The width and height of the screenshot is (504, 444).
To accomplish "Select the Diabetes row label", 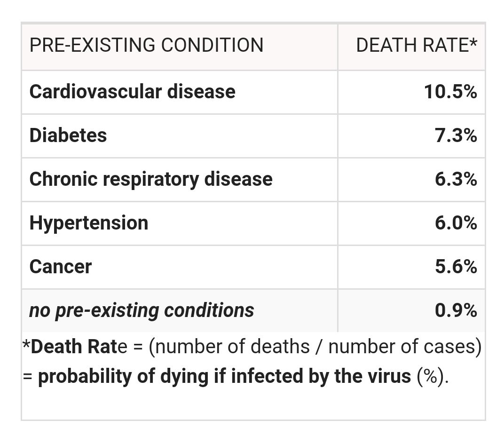I will (x=68, y=135).
